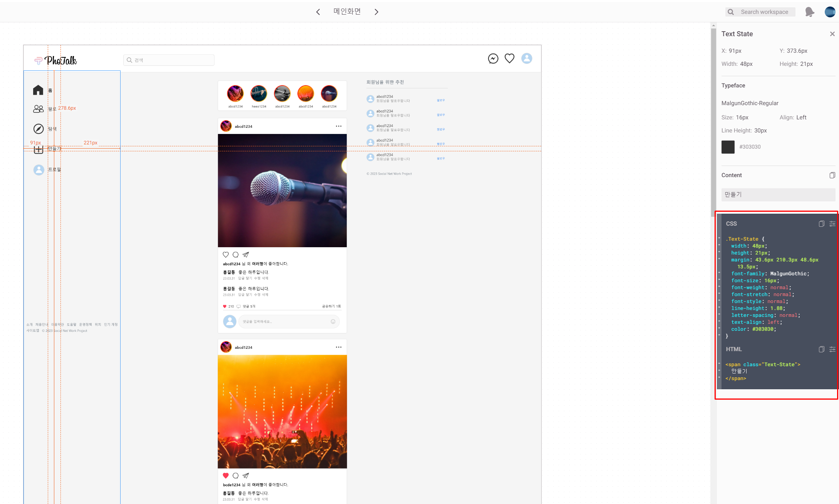Focus the Search workspace field
The image size is (839, 504).
764,12
